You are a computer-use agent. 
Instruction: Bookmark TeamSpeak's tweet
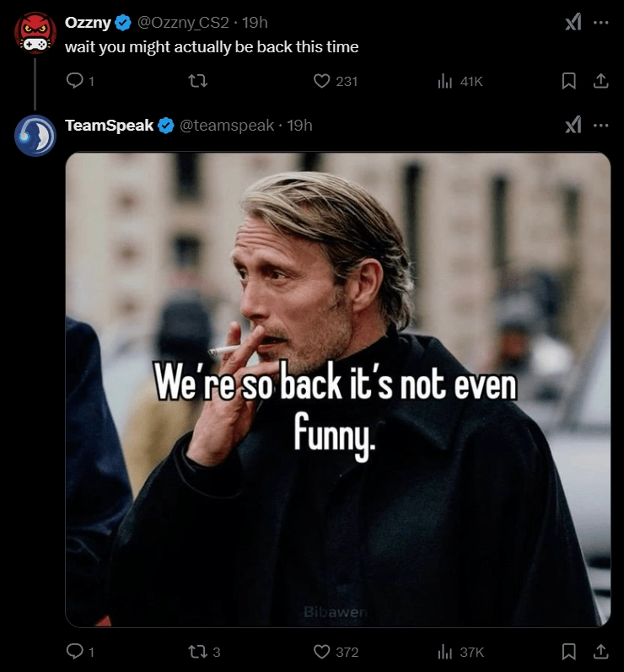pos(569,651)
